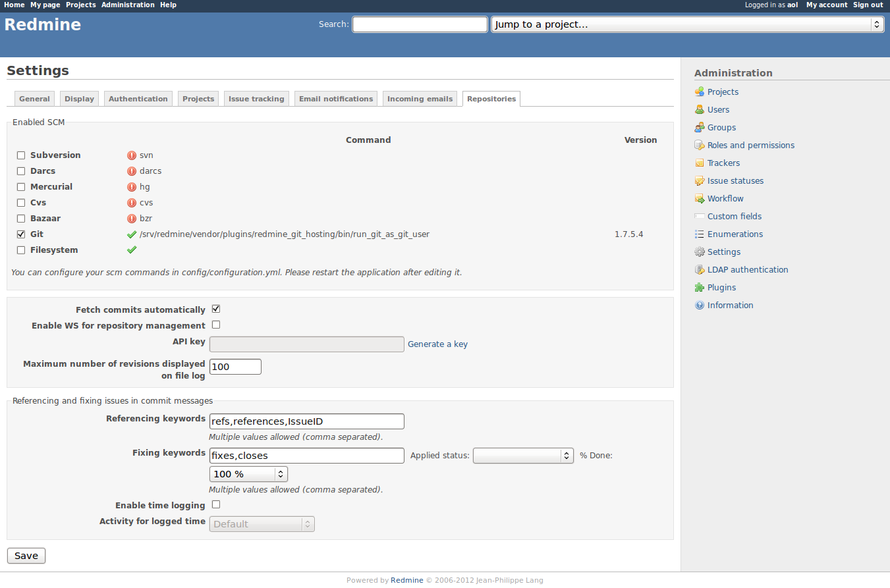Click the Groups icon in sidebar

[x=700, y=128]
